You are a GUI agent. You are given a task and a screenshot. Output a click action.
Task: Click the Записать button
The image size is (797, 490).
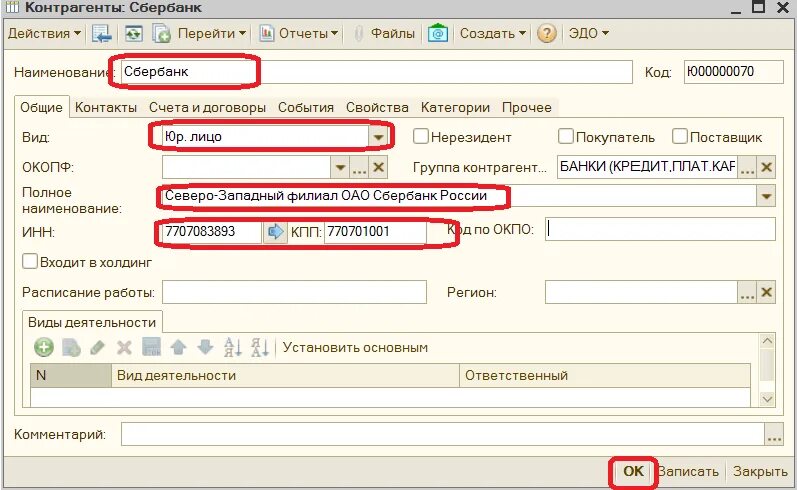coord(688,472)
